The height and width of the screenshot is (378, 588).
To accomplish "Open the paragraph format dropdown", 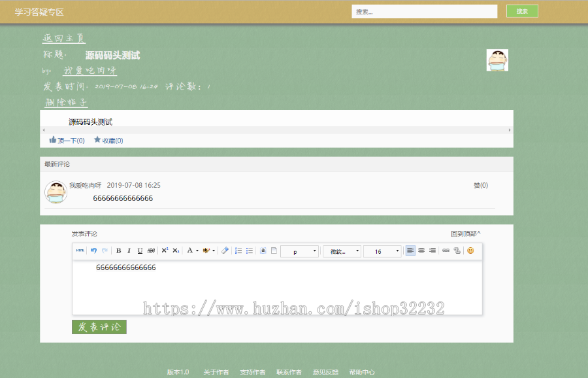I will pyautogui.click(x=299, y=250).
